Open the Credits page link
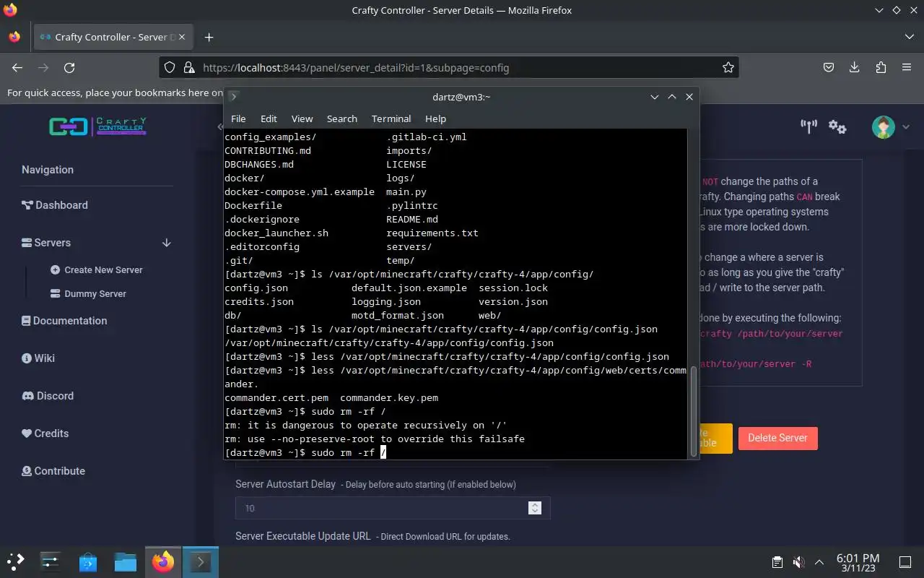 pyautogui.click(x=45, y=433)
